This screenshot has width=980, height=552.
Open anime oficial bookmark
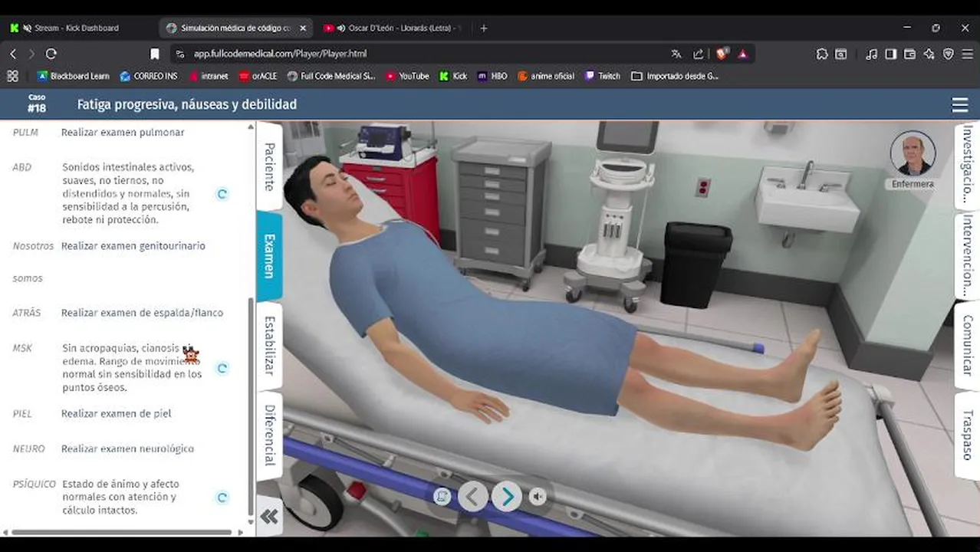point(546,76)
